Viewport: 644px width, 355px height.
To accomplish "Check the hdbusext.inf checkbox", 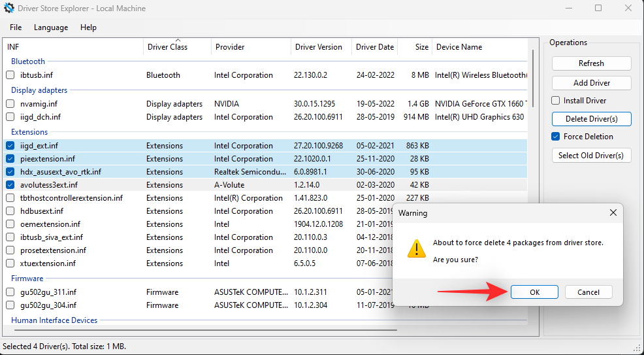I will [x=10, y=211].
